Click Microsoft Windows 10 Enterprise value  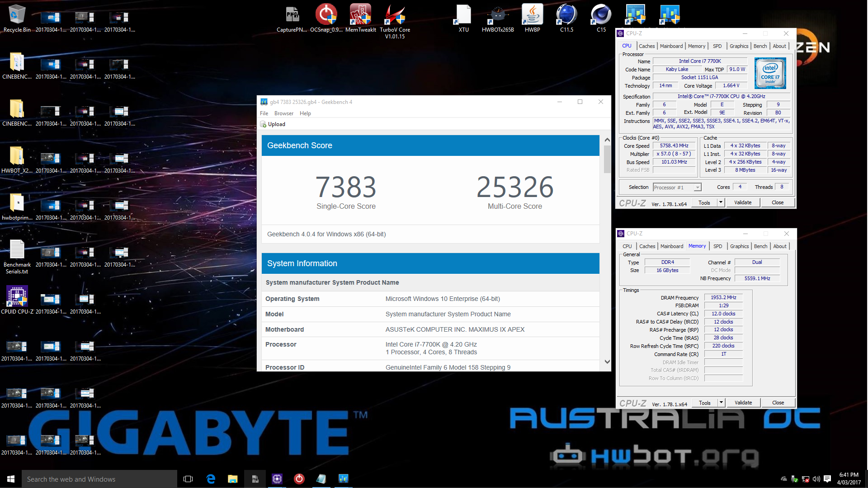pyautogui.click(x=443, y=299)
